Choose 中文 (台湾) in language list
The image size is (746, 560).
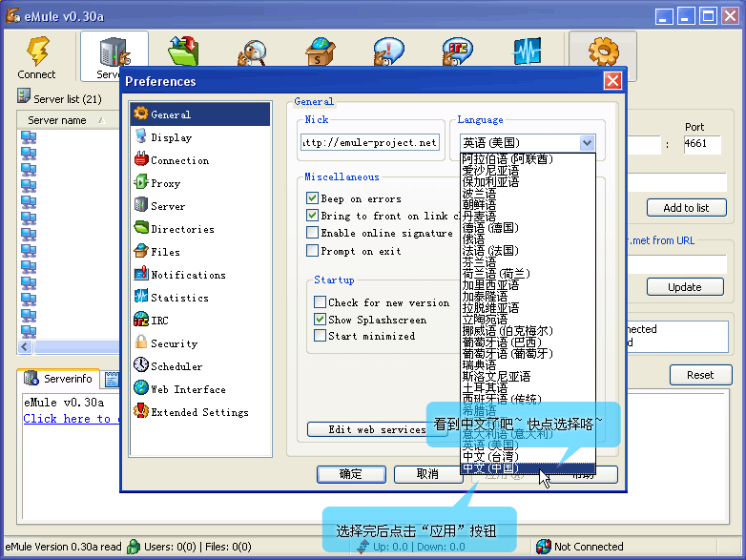528,457
